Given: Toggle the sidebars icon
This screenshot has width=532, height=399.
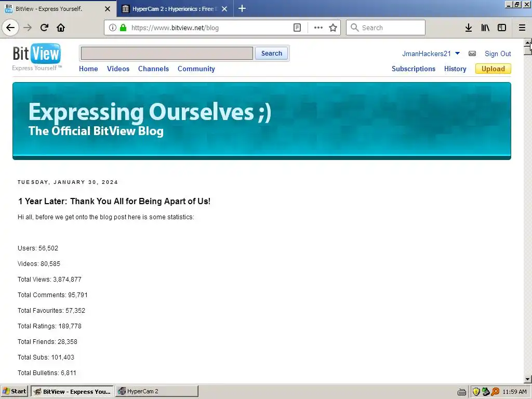Looking at the screenshot, I should tap(502, 28).
